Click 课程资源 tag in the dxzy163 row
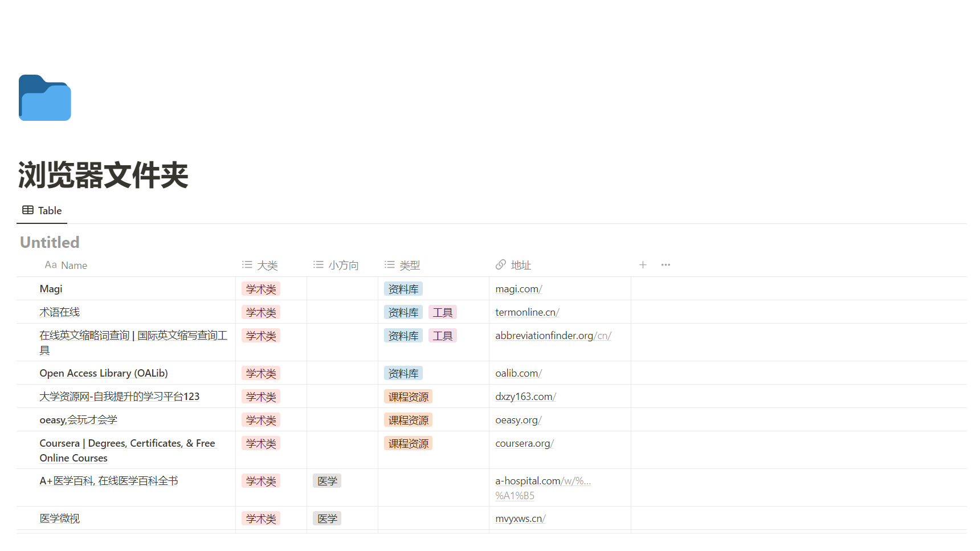Screen dimensions: 980x551 point(408,397)
